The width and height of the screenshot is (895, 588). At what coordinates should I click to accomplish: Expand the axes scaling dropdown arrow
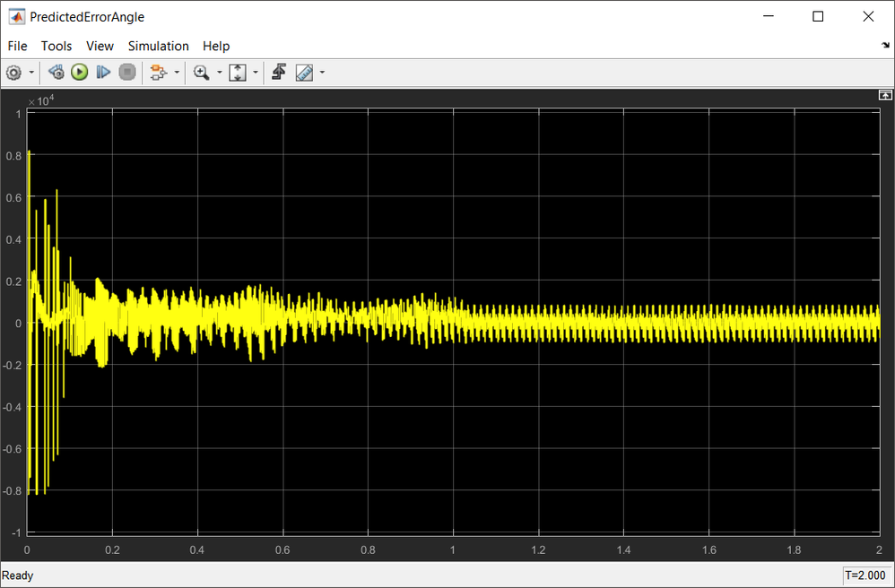click(256, 73)
